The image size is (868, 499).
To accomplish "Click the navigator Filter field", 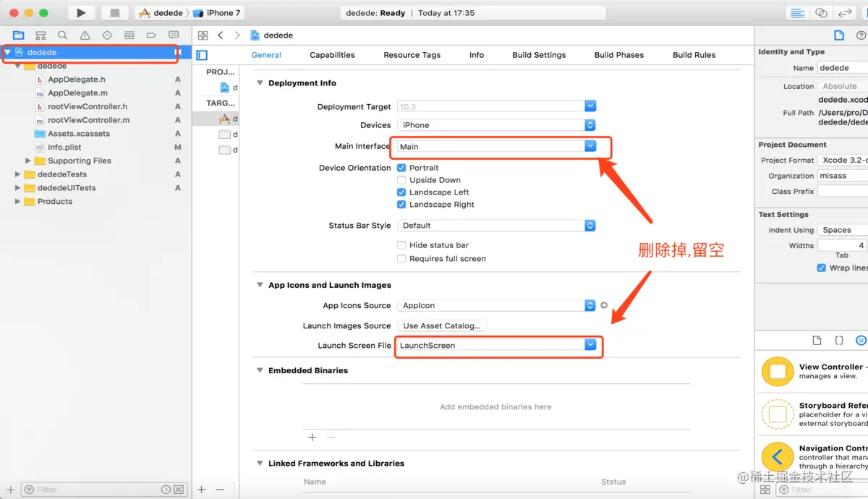I will [x=103, y=490].
